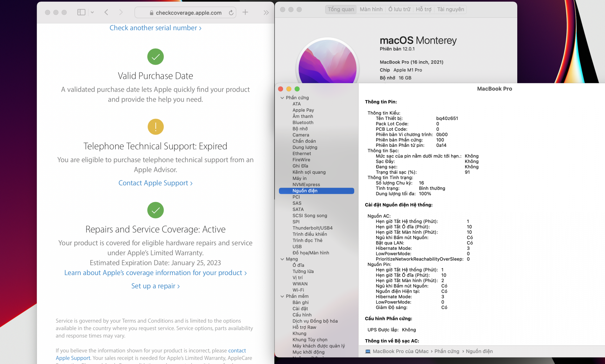The width and height of the screenshot is (605, 364).
Task: Show hidden toolbar items via double chevron
Action: pos(266,12)
